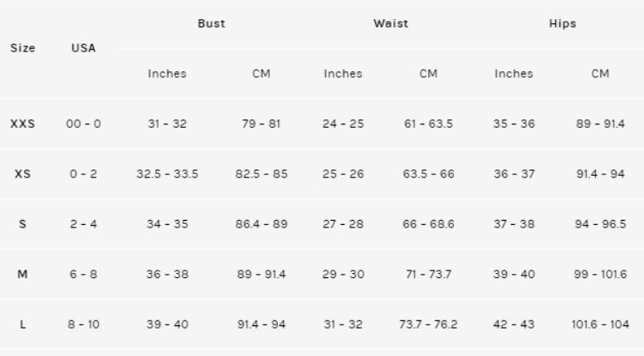Click the Hips column header
Viewport: 644px width, 356px height.
click(563, 23)
